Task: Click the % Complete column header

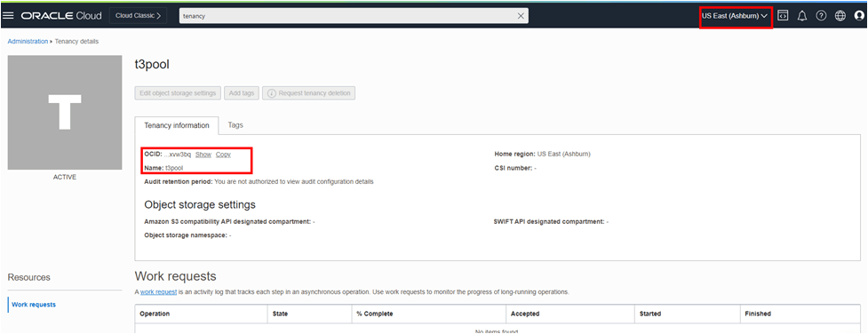Action: (428, 314)
